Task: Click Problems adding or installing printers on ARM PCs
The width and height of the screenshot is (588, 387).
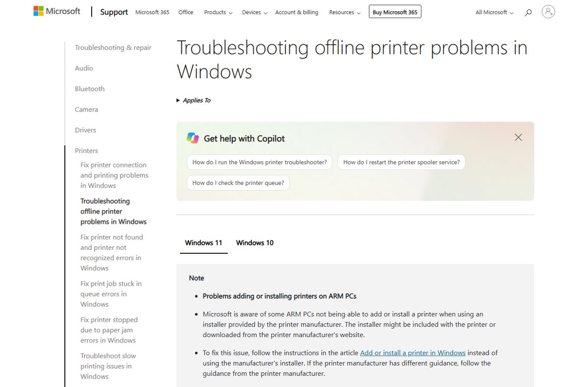Action: (x=280, y=296)
